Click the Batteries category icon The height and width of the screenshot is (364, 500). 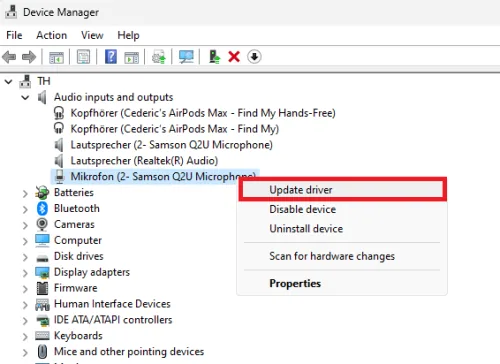(x=42, y=193)
